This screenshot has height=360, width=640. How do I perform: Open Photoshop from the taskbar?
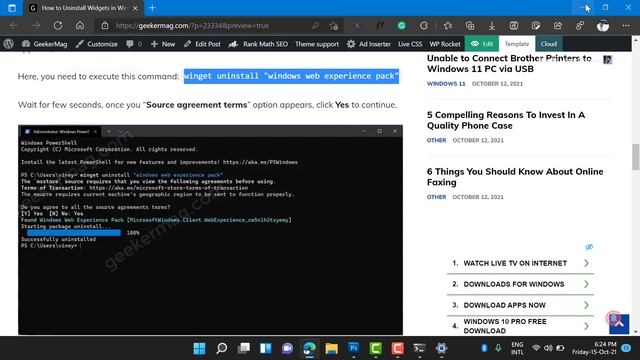tap(353, 348)
